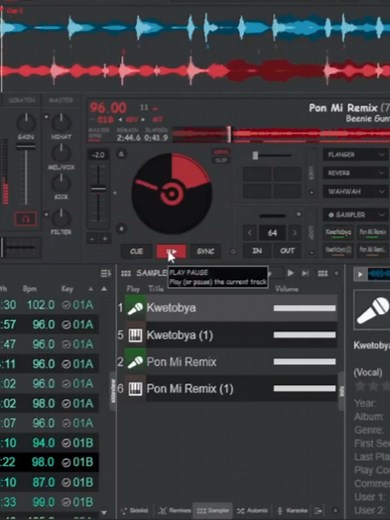Open the Karaoke tab
Screen dimensions: 390x520
[292, 511]
